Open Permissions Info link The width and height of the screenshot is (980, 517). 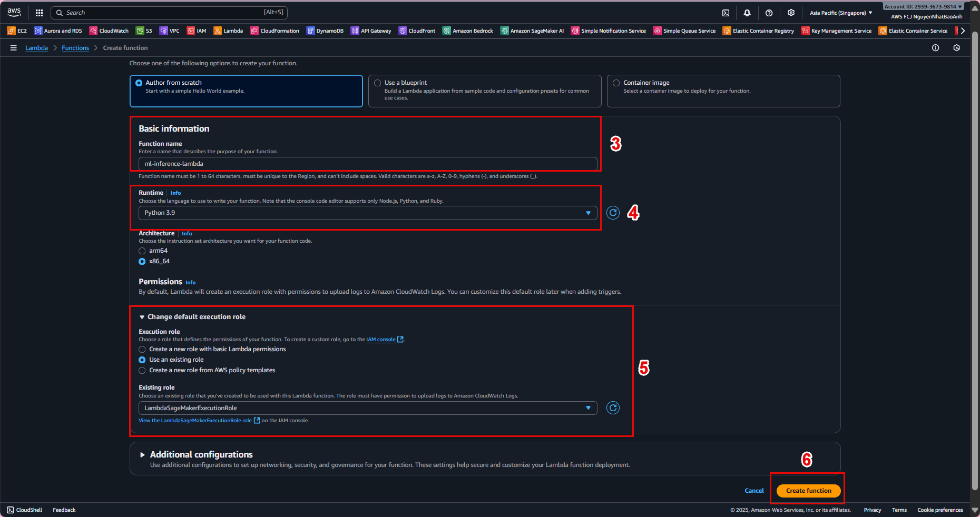191,283
